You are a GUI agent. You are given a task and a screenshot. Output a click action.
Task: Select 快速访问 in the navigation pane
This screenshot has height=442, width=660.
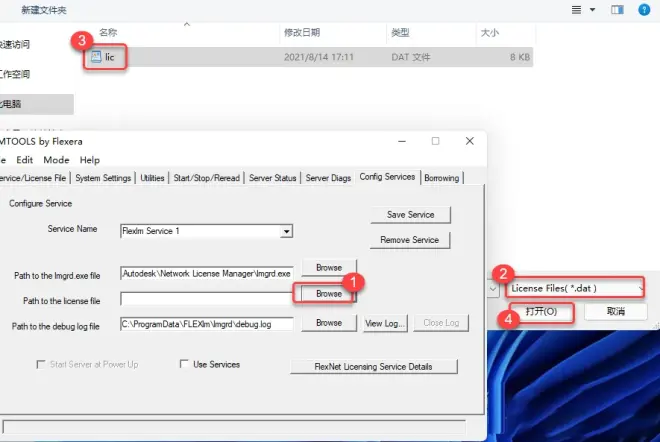click(15, 45)
